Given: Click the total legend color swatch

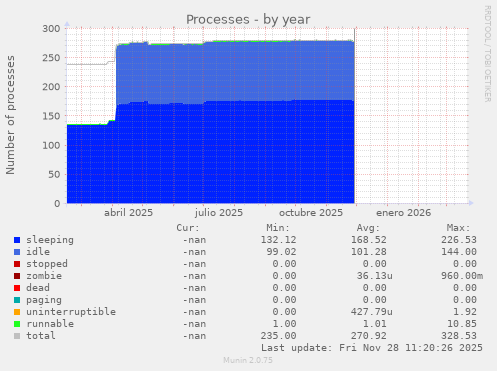Looking at the screenshot, I should 17,336.
